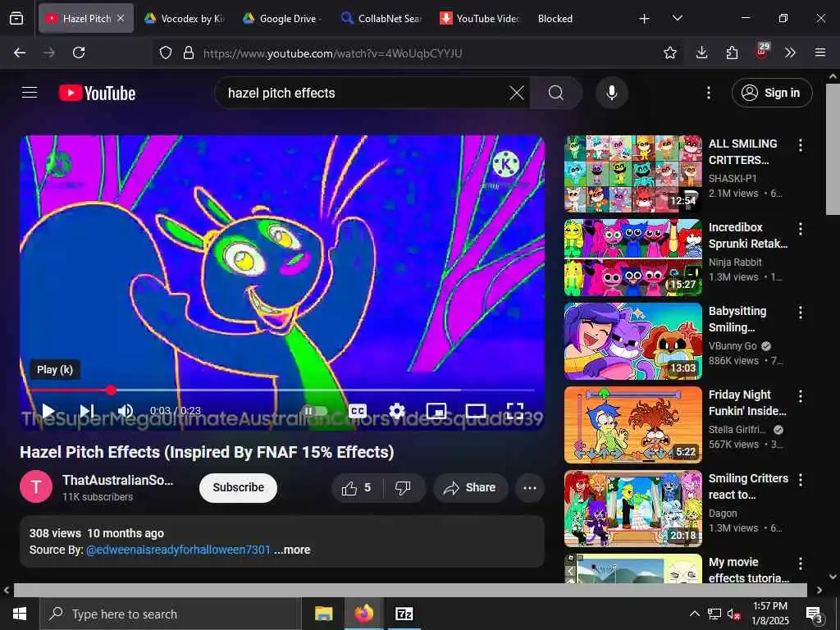Open Firefox downloads panel

702,52
